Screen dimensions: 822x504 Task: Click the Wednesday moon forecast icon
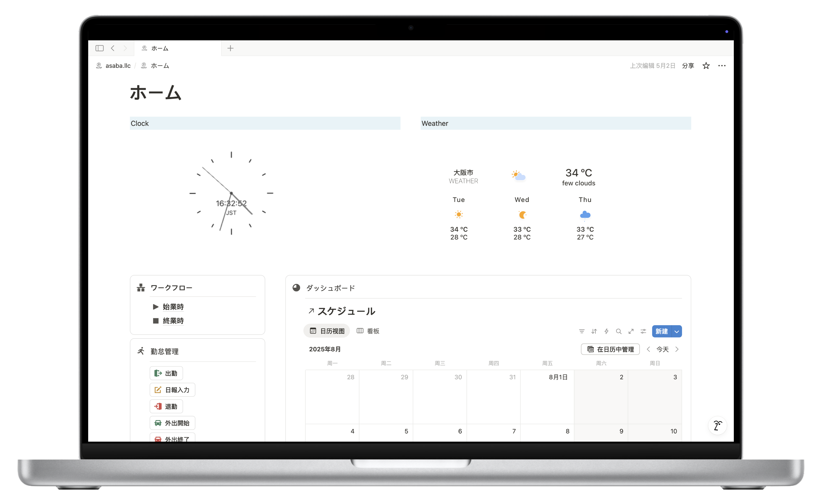522,215
